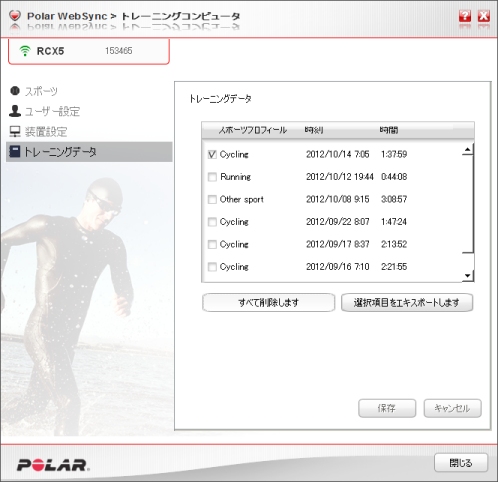Click the 2012/09/16 7:10 date text
This screenshot has width=498, height=482.
pos(338,267)
